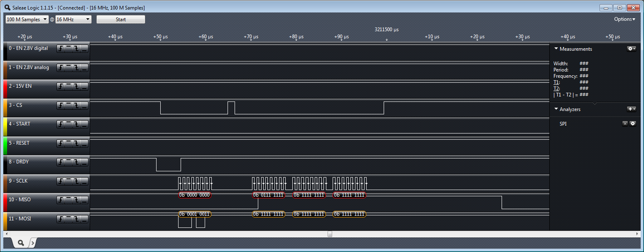
Task: Click MISO decoded byte 0b 0111 1111
Action: [x=269, y=195]
